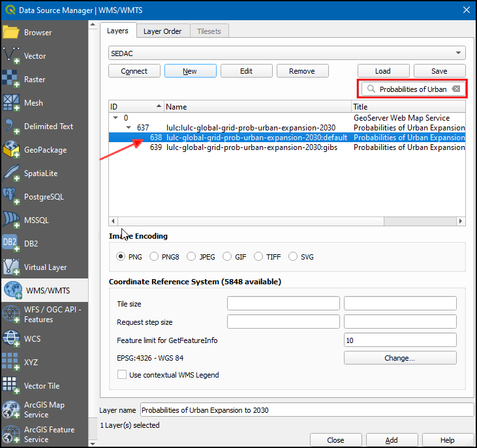The width and height of the screenshot is (477, 448).
Task: Switch to the Layer Order tab
Action: click(162, 31)
